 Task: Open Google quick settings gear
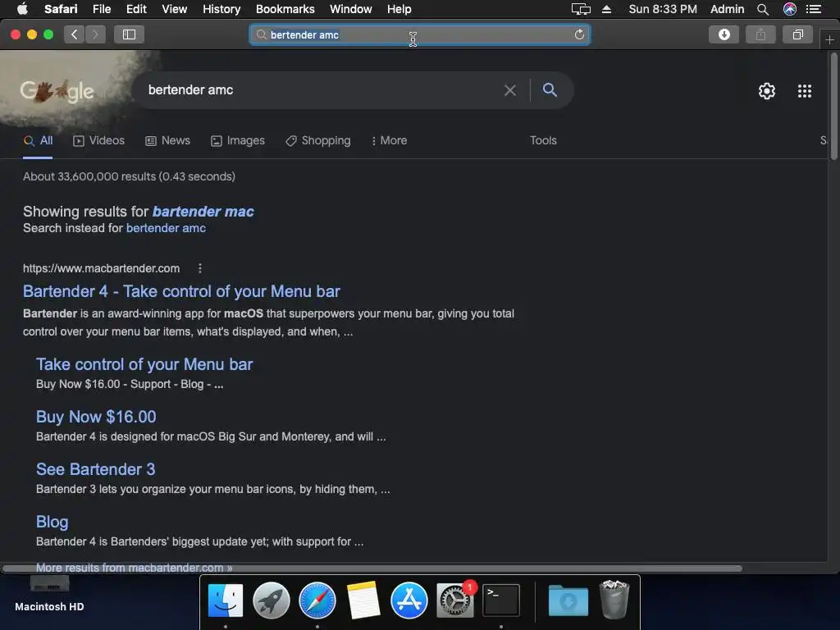(x=767, y=91)
